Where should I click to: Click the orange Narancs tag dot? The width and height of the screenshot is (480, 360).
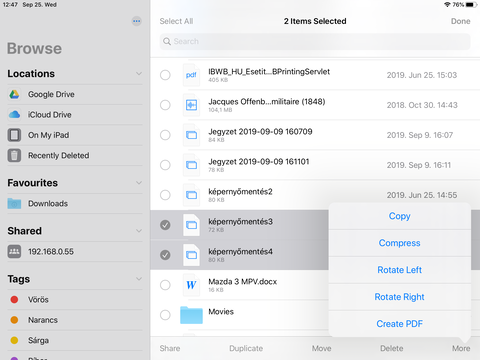point(14,320)
